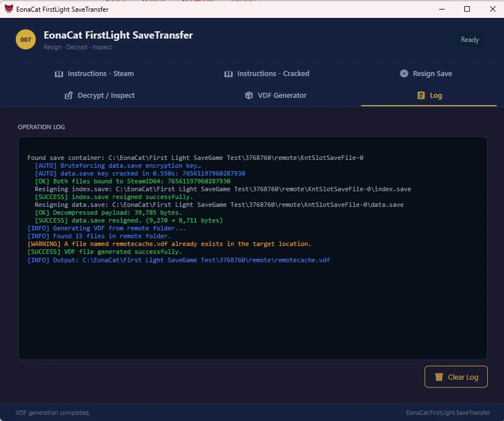This screenshot has width=504, height=421.
Task: Click the Output remotecache.vdf path line
Action: 178,260
